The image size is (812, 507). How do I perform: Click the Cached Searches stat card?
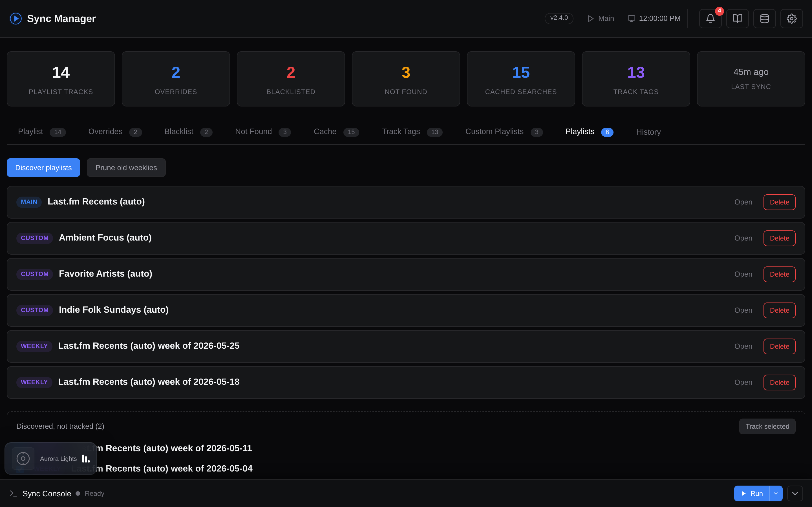pyautogui.click(x=521, y=79)
